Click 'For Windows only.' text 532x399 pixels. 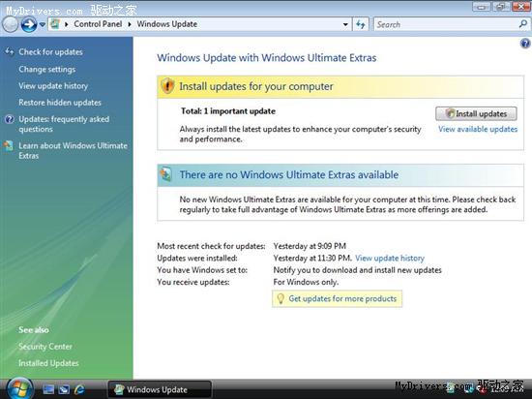pos(306,282)
